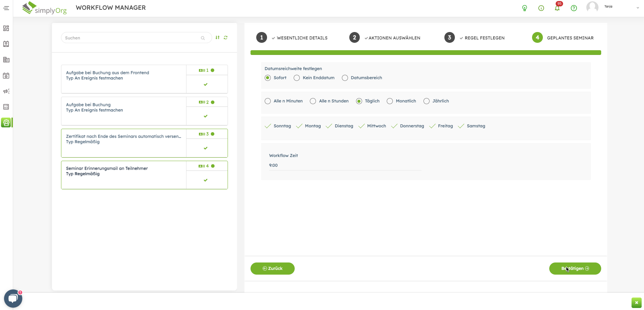Select the Monatlich radio button

click(x=390, y=101)
